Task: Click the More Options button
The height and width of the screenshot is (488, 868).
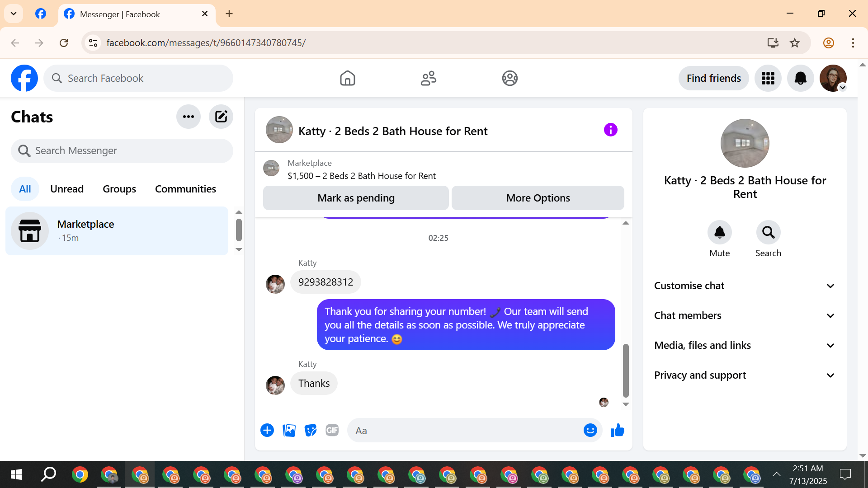Action: click(x=538, y=198)
